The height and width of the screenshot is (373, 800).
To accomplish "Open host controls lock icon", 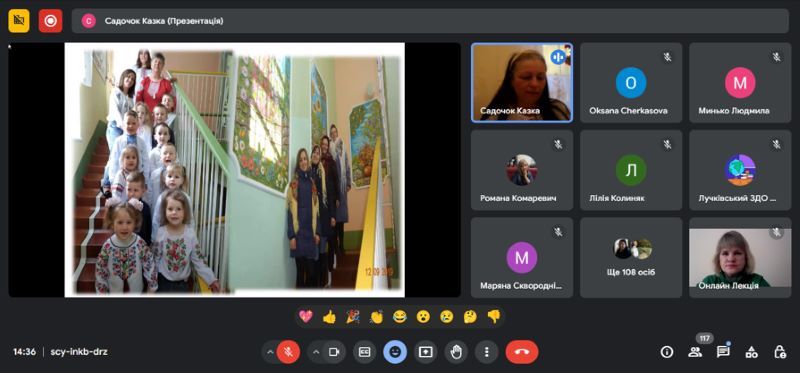I will 779,352.
